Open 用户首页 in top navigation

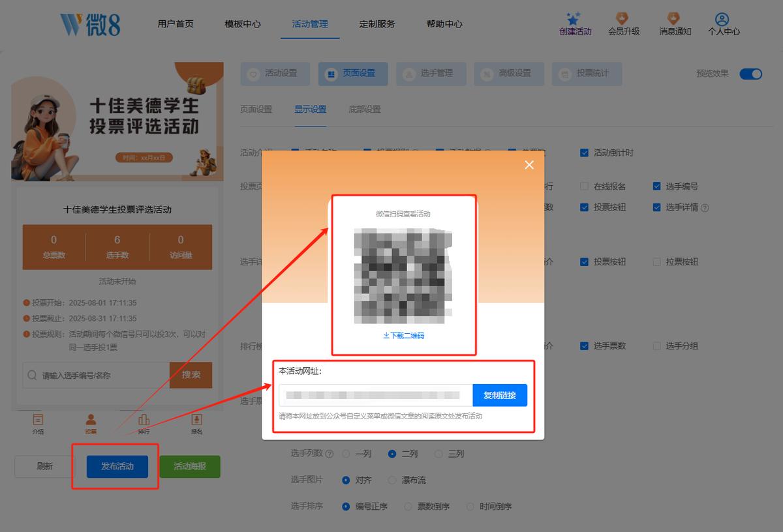coord(176,24)
